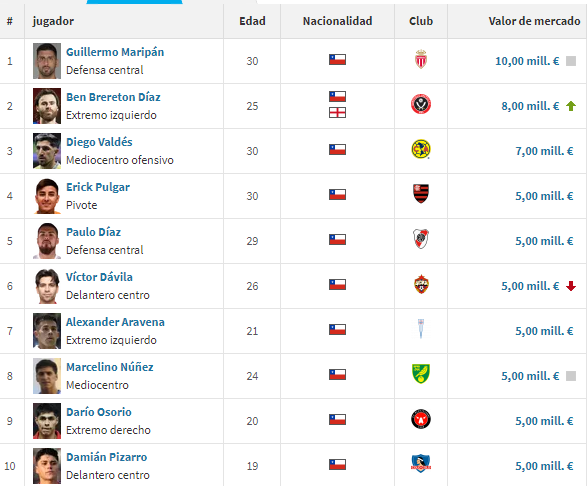587x486 pixels.
Task: Open the AS Monaco club crest
Action: [x=421, y=60]
